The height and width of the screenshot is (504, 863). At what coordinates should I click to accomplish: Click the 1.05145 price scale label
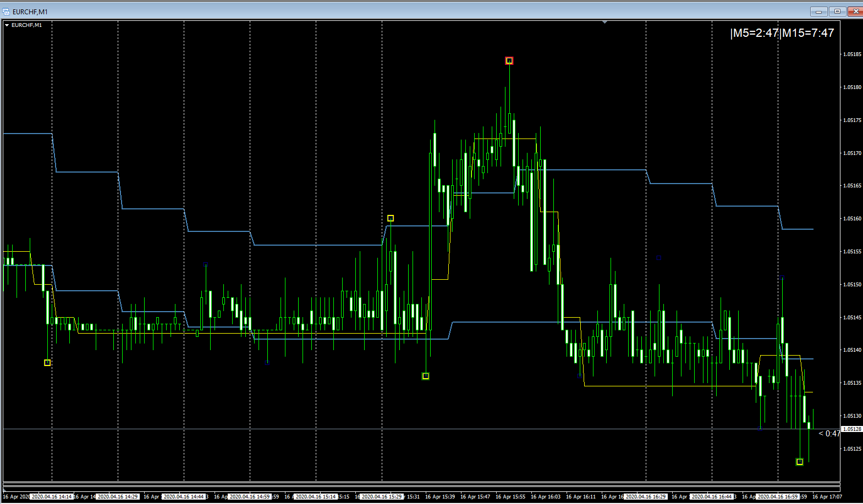tap(852, 318)
